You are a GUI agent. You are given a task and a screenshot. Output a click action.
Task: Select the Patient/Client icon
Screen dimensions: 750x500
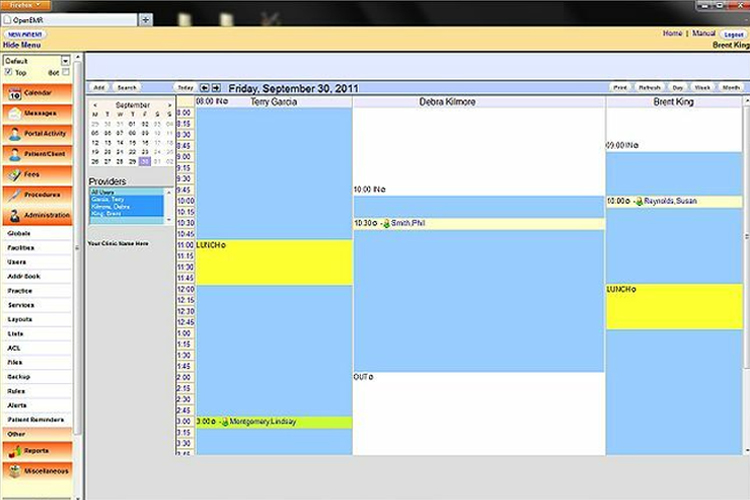tap(13, 154)
